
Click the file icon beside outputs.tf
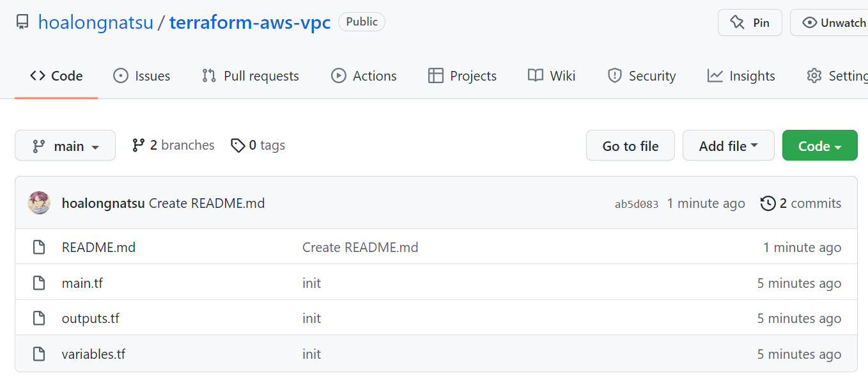[39, 319]
